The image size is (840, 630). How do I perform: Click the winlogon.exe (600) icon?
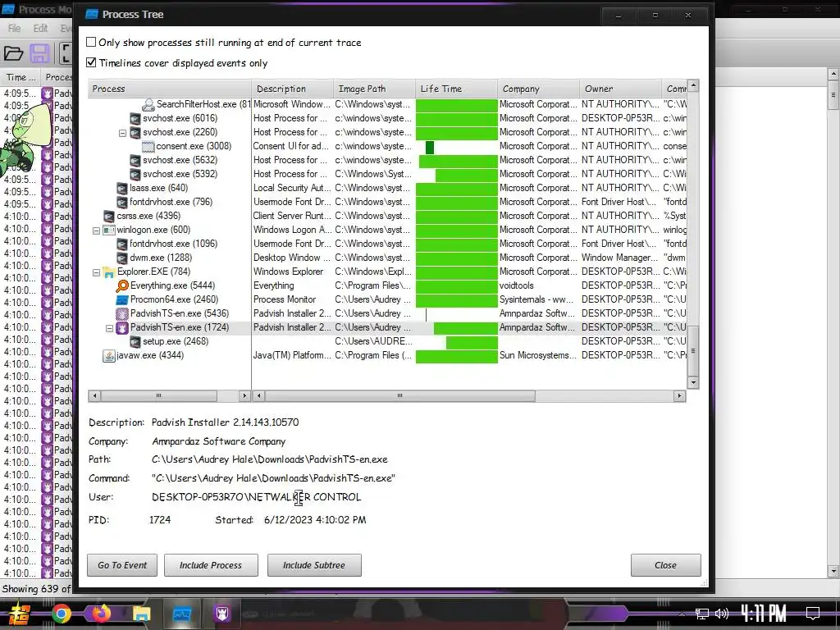click(x=109, y=230)
